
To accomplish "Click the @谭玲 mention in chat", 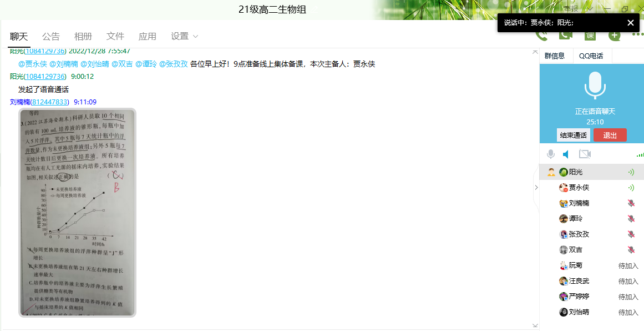I will point(146,64).
